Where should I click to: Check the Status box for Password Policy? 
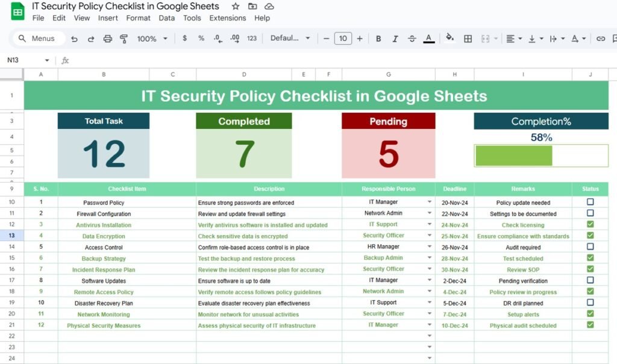click(x=590, y=202)
